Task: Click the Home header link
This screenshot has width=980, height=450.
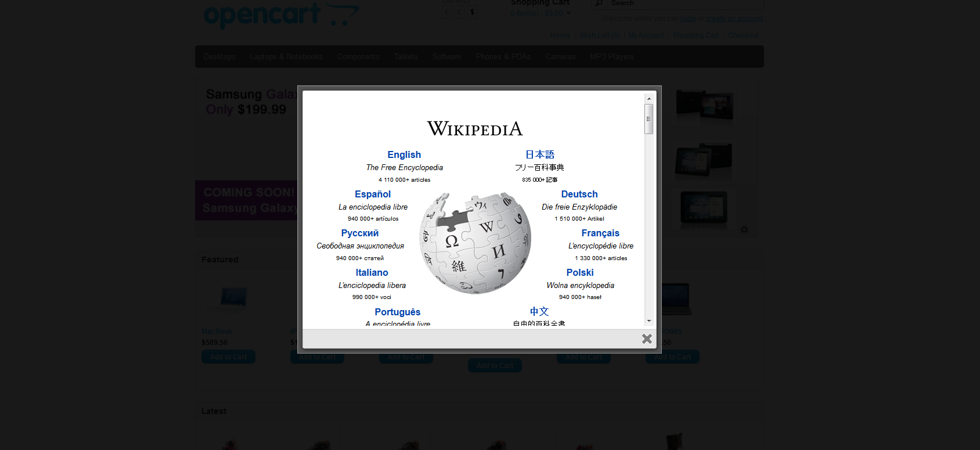Action: [560, 35]
